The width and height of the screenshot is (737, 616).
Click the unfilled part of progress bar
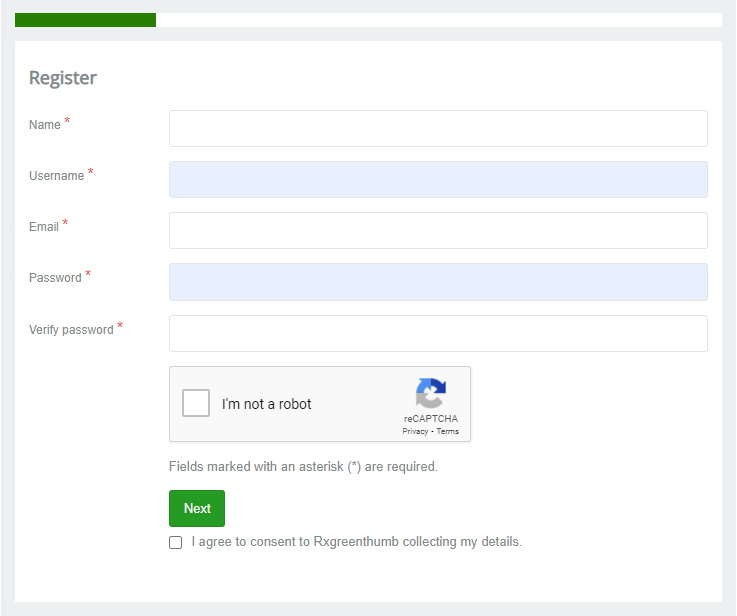[439, 20]
